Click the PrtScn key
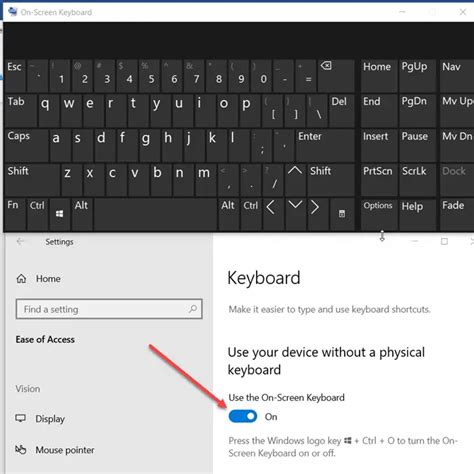 click(x=379, y=179)
